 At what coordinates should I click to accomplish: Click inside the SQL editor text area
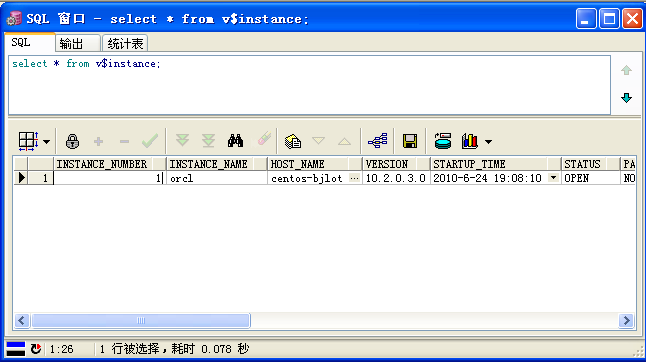[x=309, y=85]
